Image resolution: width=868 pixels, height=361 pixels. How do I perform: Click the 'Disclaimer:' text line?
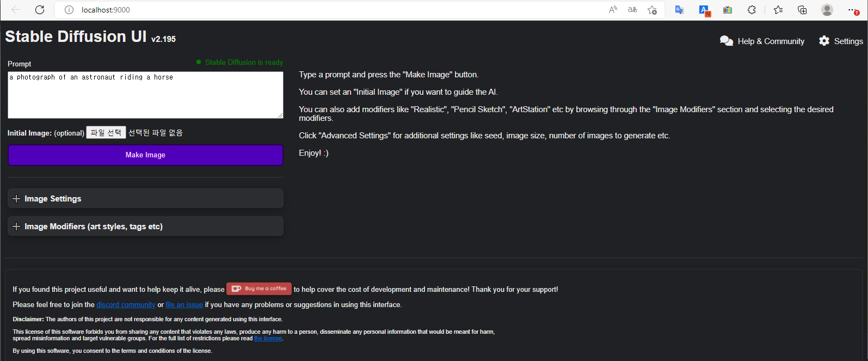coord(147,319)
